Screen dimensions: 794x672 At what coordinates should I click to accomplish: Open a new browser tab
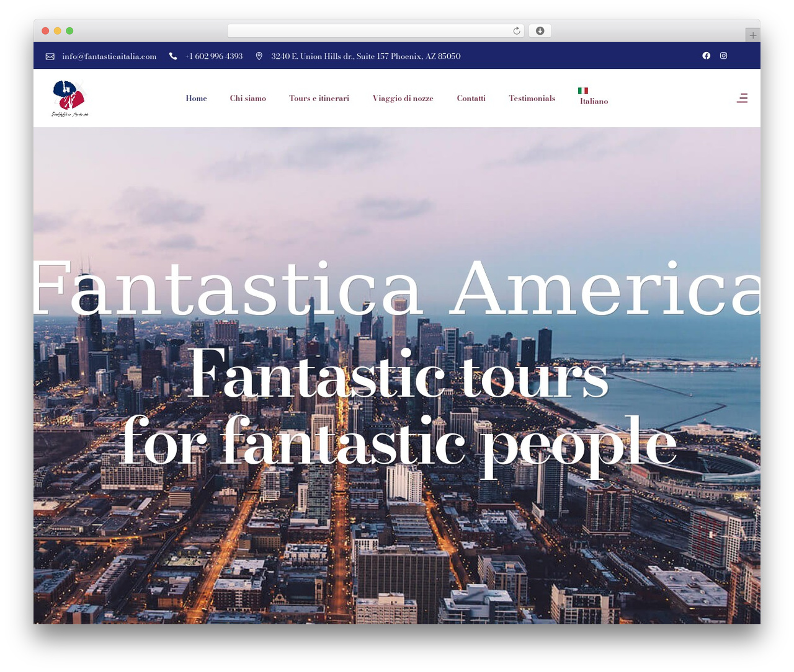pos(752,35)
